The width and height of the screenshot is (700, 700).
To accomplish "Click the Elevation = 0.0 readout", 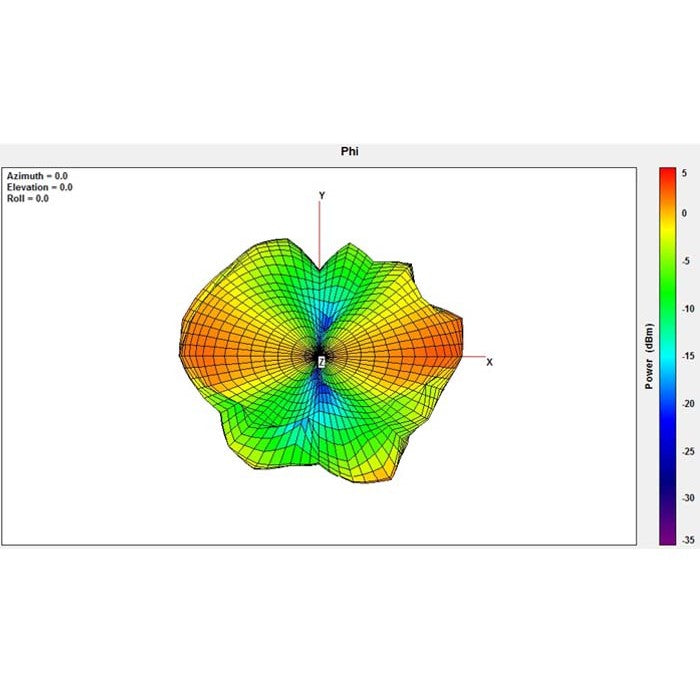I will pos(39,187).
